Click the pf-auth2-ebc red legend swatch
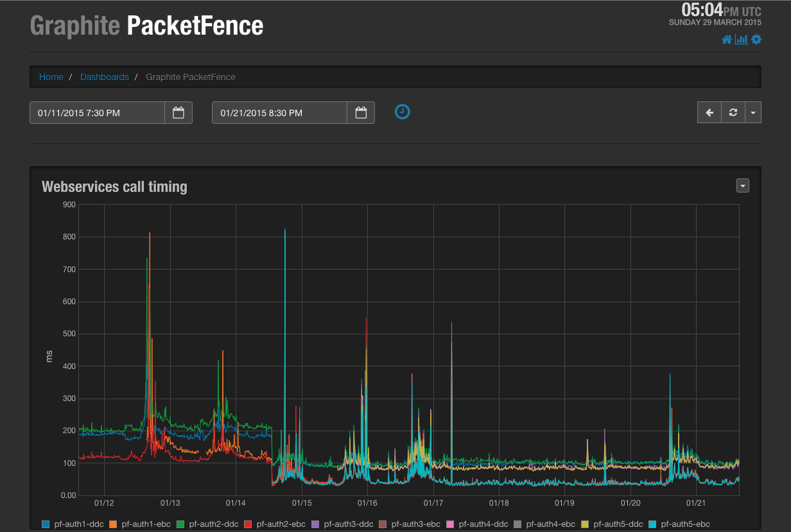This screenshot has width=791, height=532. tap(248, 524)
